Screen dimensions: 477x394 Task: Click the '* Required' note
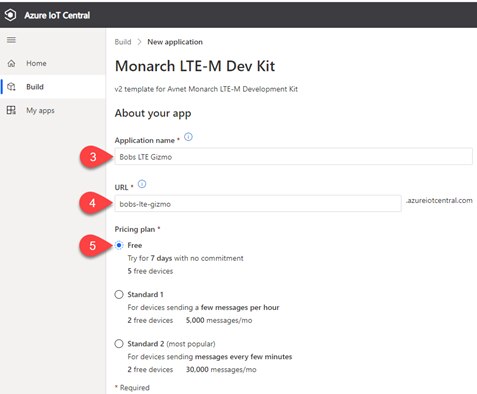tap(132, 388)
